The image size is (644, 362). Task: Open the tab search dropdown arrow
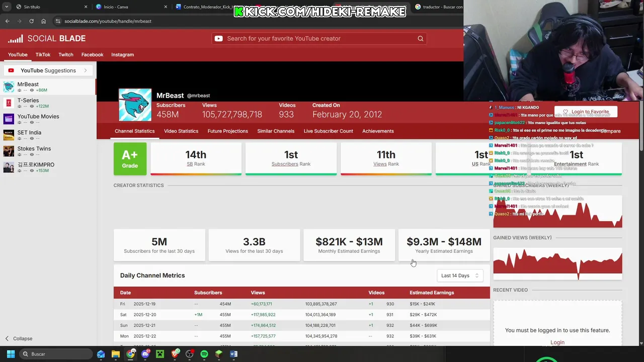tap(7, 7)
